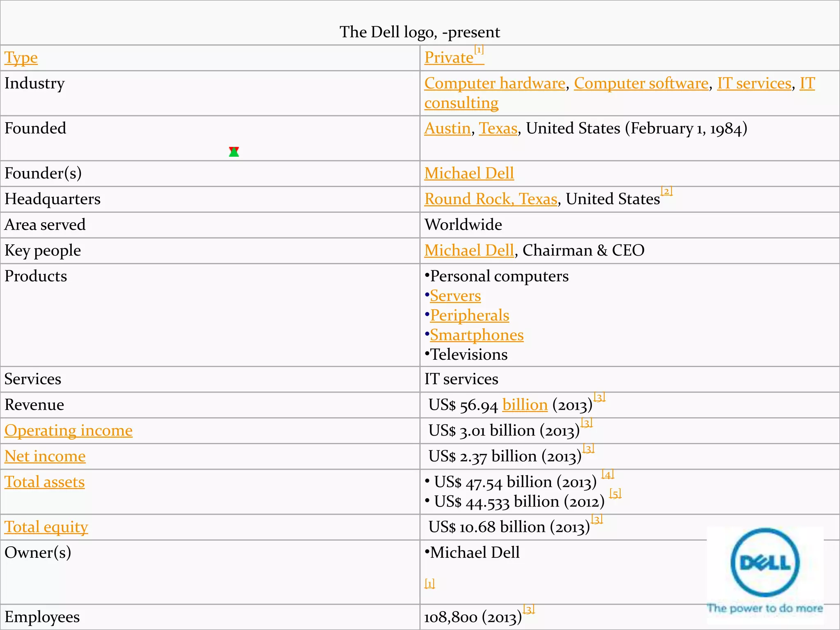Image resolution: width=840 pixels, height=630 pixels.
Task: Open the Type link
Action: [21, 58]
